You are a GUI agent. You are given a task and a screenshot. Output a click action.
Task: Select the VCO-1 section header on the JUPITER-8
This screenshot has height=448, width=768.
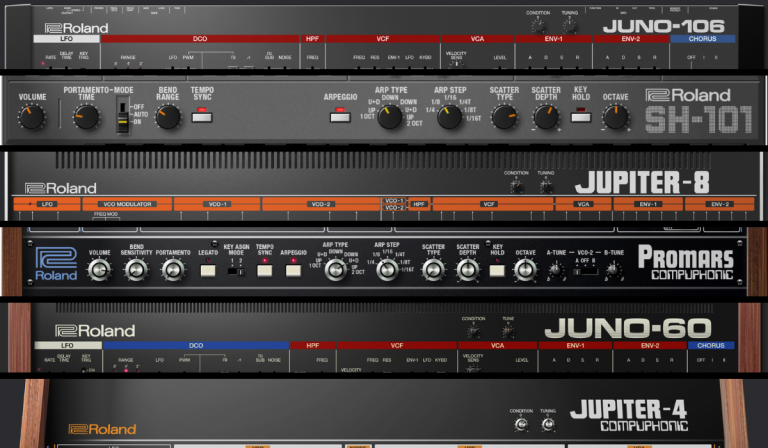tap(217, 204)
